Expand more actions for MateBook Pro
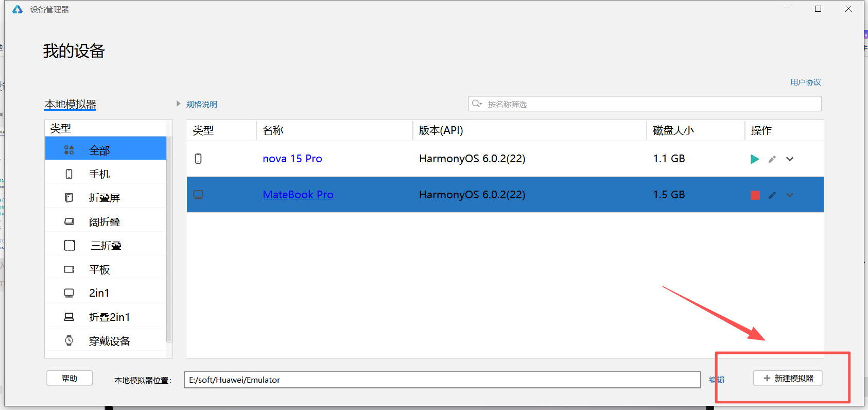 [x=790, y=195]
